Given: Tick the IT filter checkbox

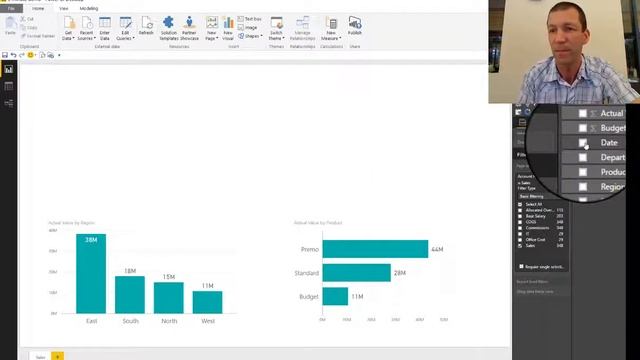Looking at the screenshot, I should pos(520,234).
